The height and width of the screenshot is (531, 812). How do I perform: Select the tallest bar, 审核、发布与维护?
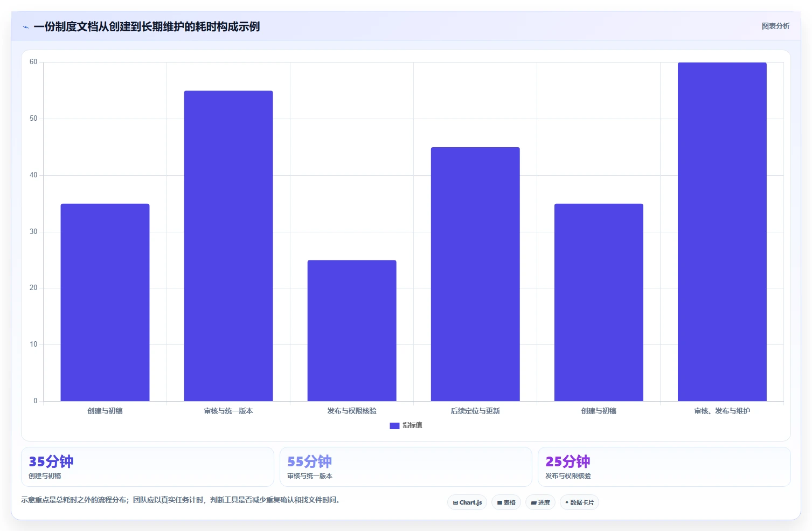722,232
